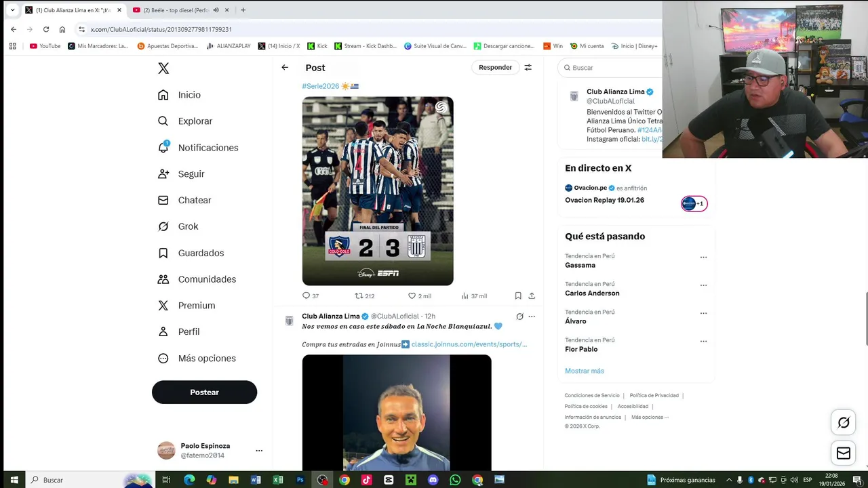Open Condiciones de Servicio link
The width and height of the screenshot is (868, 488).
(x=592, y=395)
